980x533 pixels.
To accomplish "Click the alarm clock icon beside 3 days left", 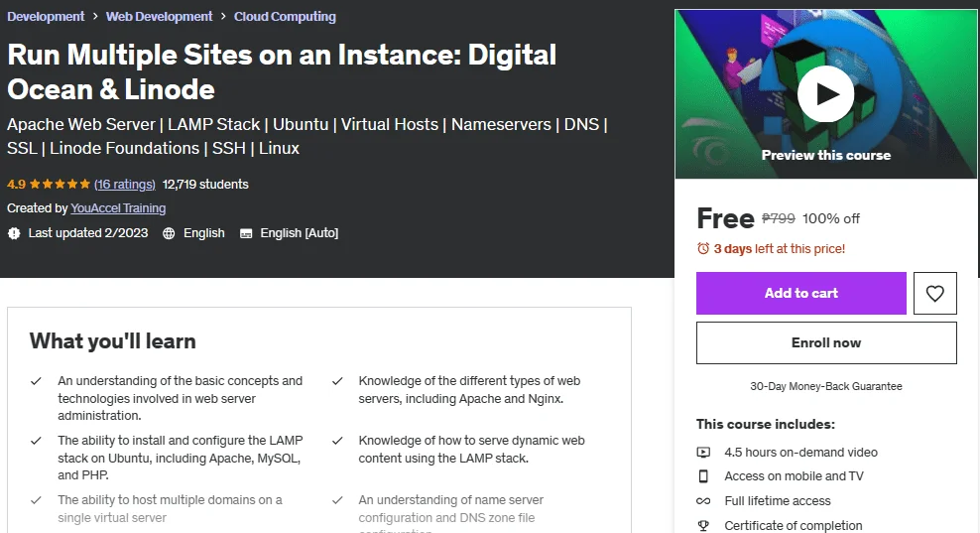I will [x=703, y=248].
